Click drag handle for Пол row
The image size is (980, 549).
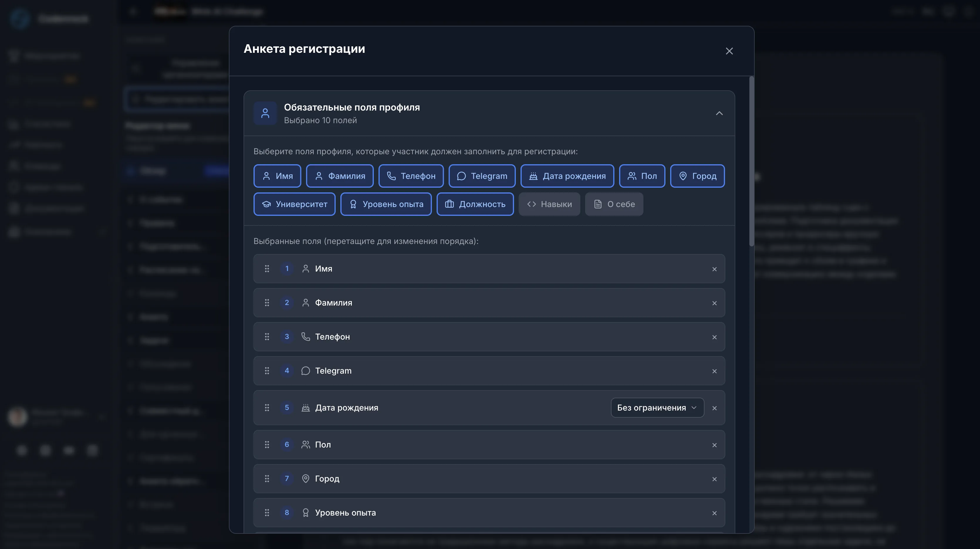point(267,445)
